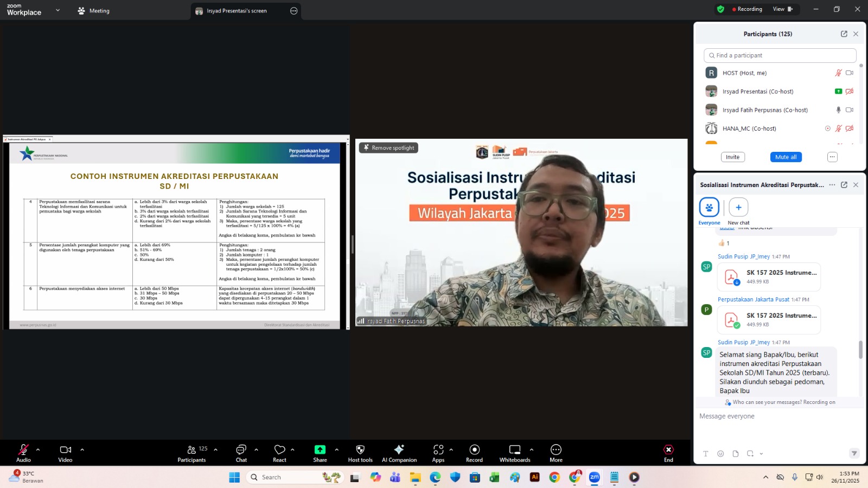
Task: Open the emoji picker in chat
Action: pyautogui.click(x=720, y=454)
